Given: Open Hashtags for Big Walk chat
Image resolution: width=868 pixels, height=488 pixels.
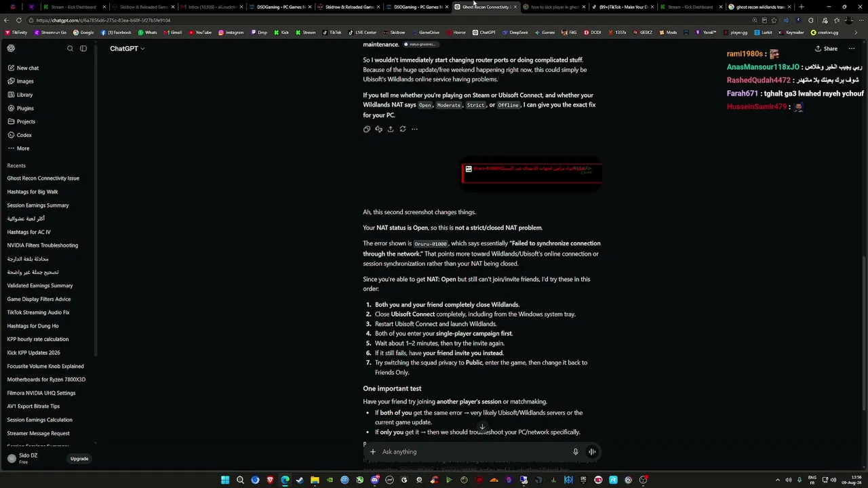Looking at the screenshot, I should 33,192.
